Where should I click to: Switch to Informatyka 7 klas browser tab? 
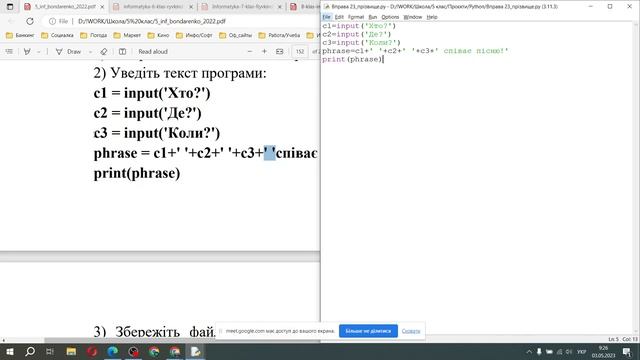pos(242,7)
